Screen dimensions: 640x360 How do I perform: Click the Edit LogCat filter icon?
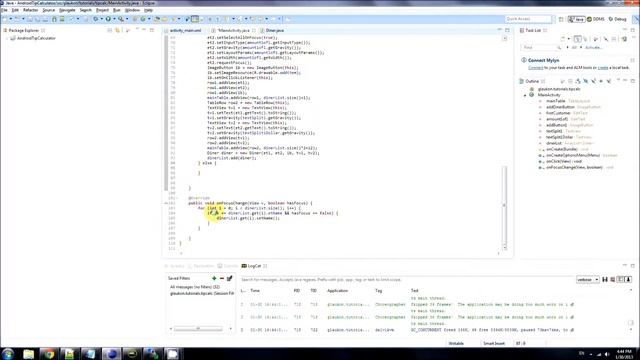(x=229, y=278)
